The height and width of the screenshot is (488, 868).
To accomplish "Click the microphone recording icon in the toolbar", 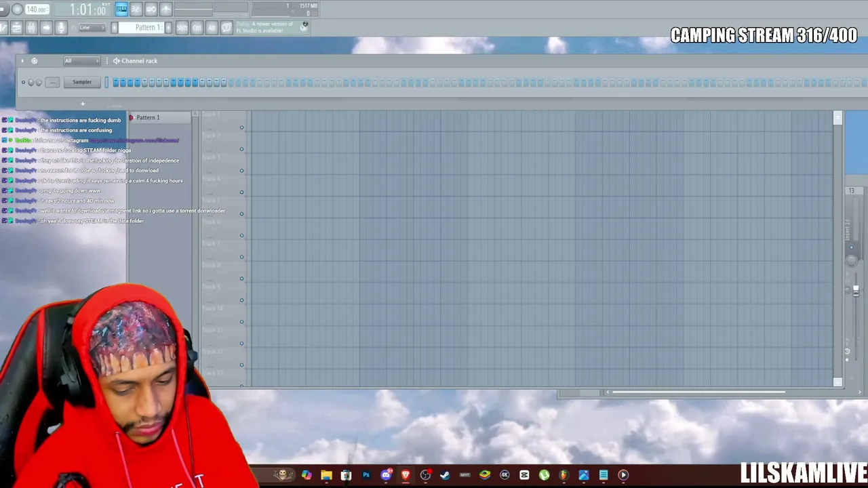I will [61, 27].
